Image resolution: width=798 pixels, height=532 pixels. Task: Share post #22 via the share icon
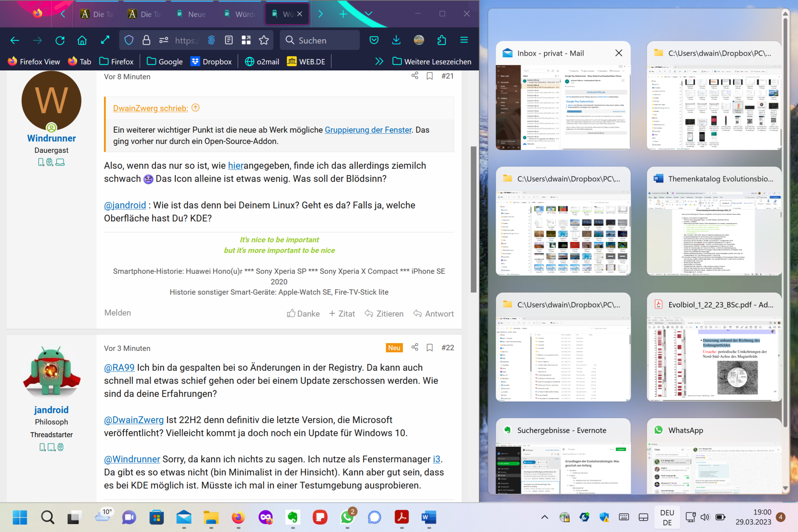click(x=414, y=347)
